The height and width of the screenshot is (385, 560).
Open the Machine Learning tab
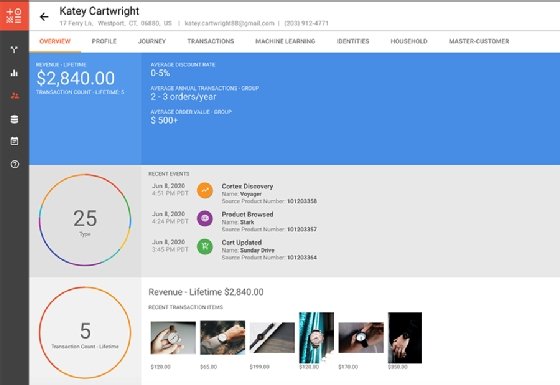(x=285, y=41)
